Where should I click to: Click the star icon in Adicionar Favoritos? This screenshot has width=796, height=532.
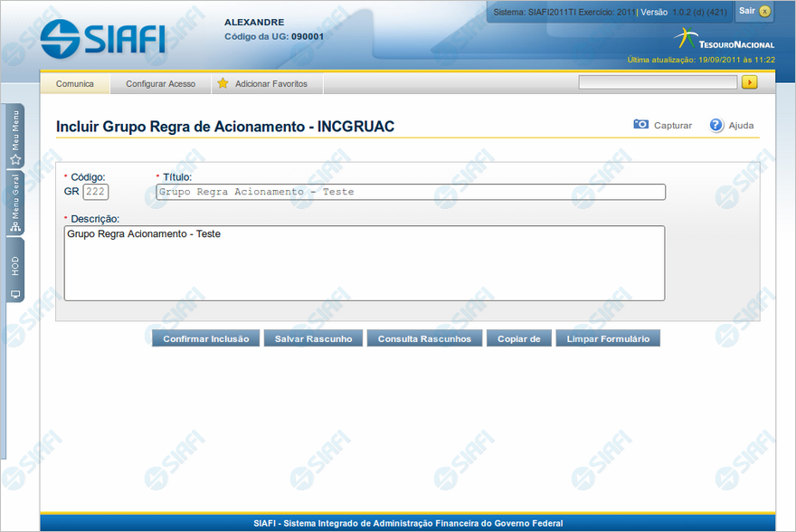(223, 83)
